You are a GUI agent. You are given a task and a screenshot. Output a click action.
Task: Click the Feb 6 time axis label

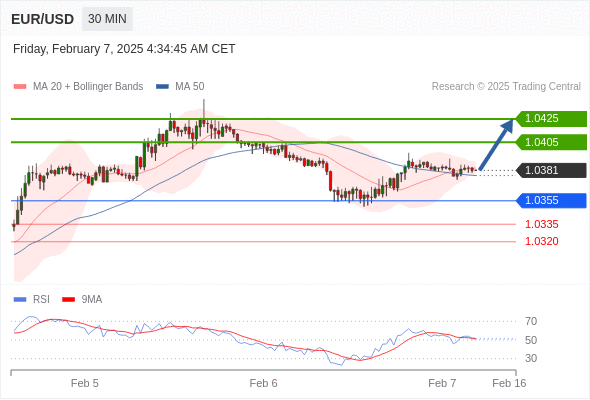(x=263, y=383)
